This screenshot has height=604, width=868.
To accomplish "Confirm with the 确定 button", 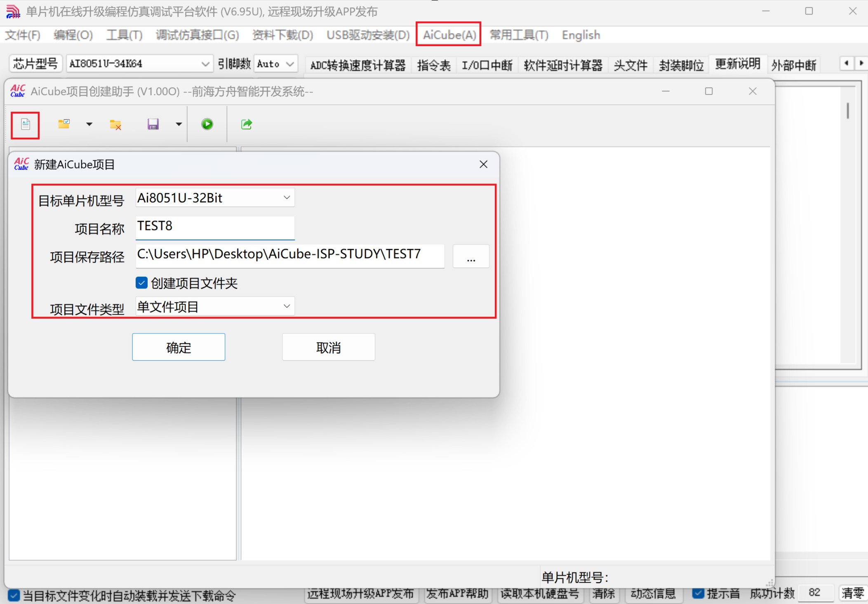I will click(179, 347).
